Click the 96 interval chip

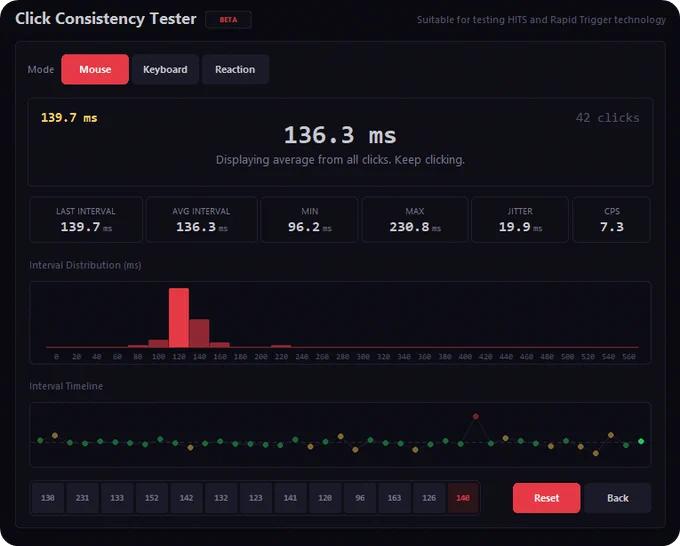tap(360, 498)
